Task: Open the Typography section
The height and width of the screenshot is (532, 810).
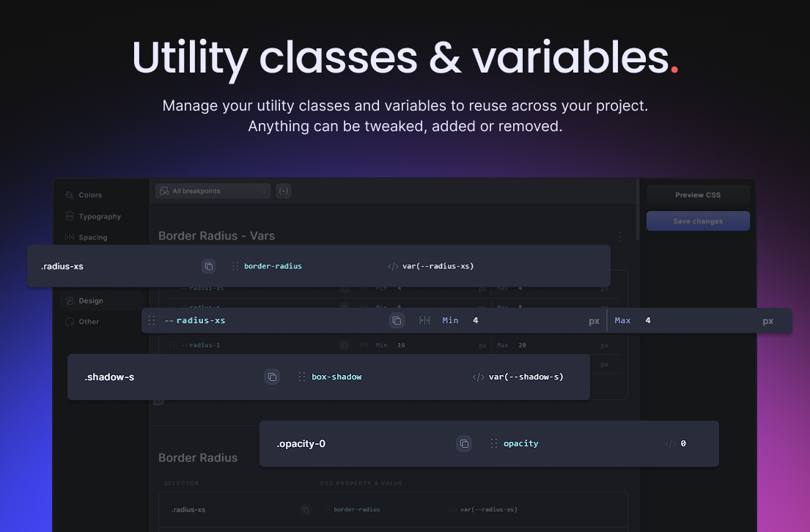Action: [x=101, y=216]
